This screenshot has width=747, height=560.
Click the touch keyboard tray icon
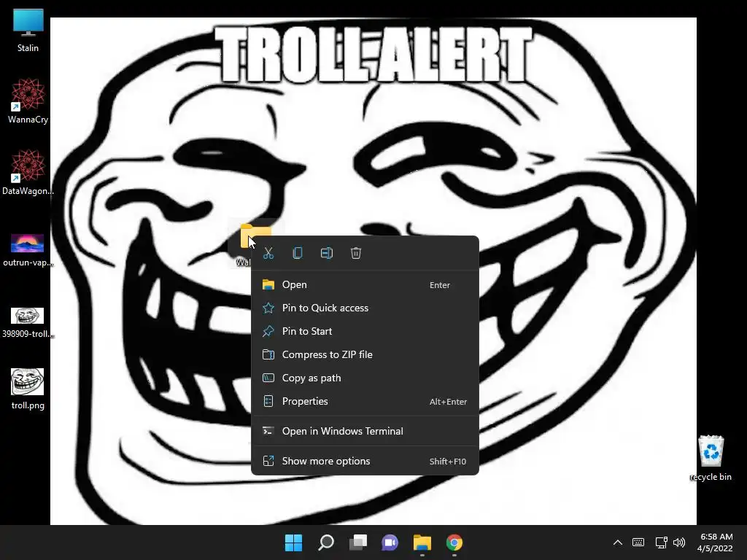coord(638,542)
